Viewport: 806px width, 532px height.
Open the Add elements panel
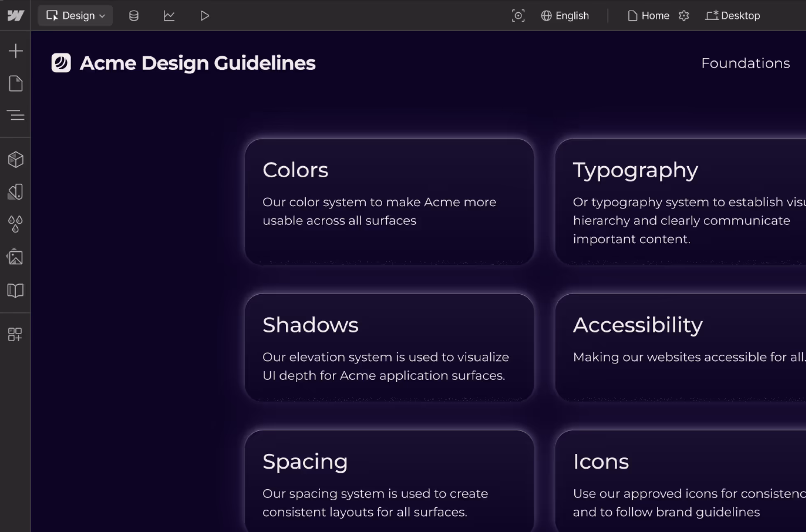[x=15, y=51]
